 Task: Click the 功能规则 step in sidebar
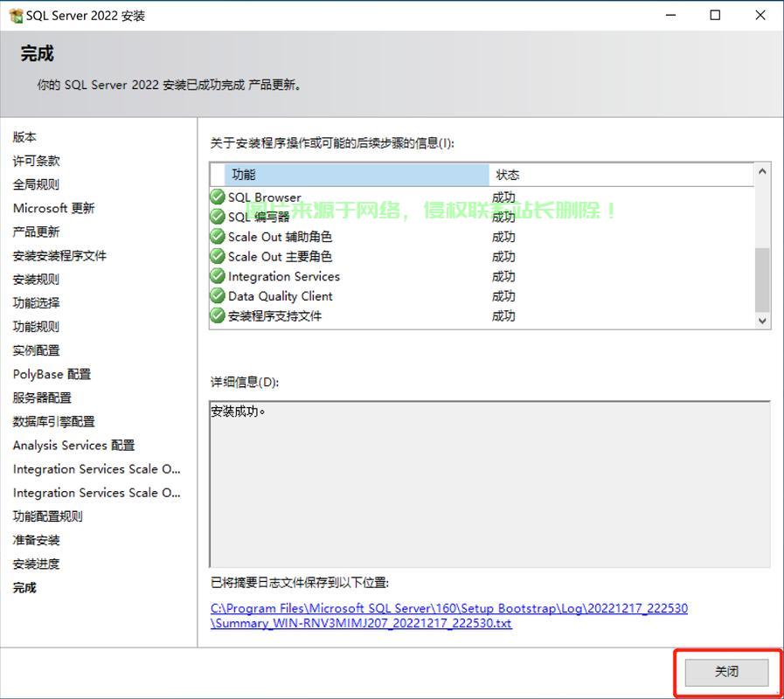(x=36, y=327)
